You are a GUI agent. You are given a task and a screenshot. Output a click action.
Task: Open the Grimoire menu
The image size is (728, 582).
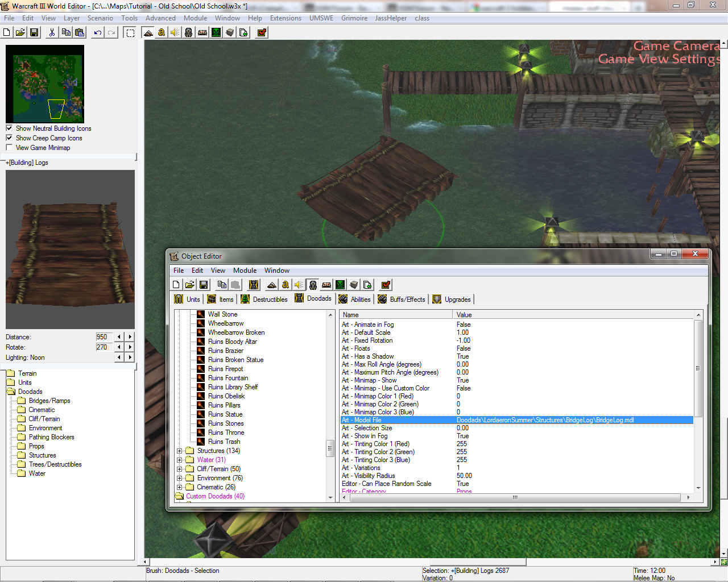click(354, 18)
